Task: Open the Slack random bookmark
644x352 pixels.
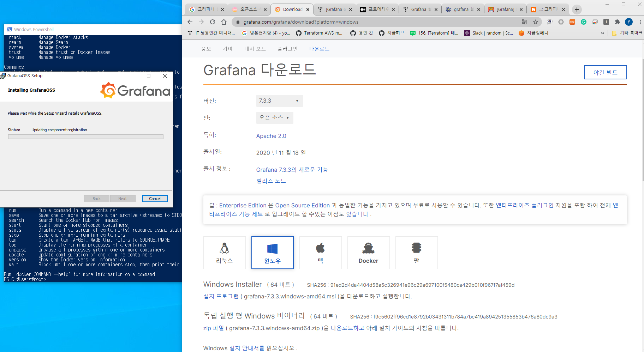Action: point(488,33)
